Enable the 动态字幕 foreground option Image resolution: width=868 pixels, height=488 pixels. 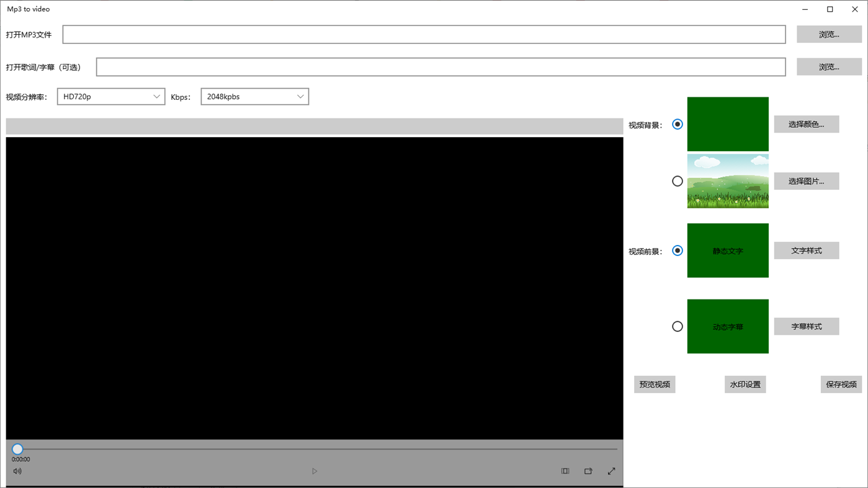pyautogui.click(x=677, y=326)
